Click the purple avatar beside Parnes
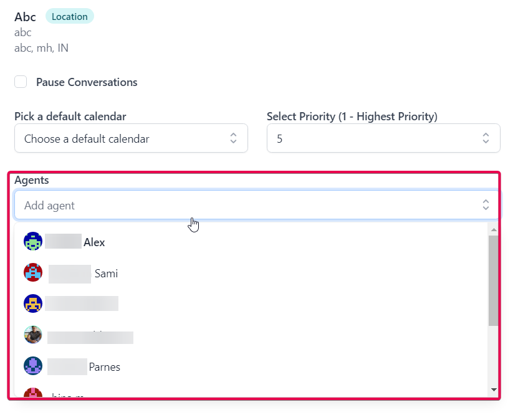The image size is (513, 420). 33,366
